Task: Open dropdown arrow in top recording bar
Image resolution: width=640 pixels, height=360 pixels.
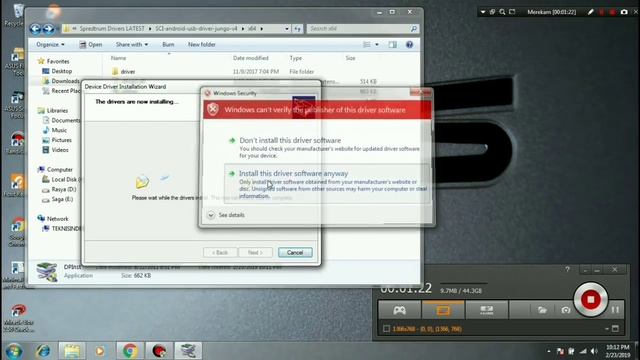Action: point(483,12)
